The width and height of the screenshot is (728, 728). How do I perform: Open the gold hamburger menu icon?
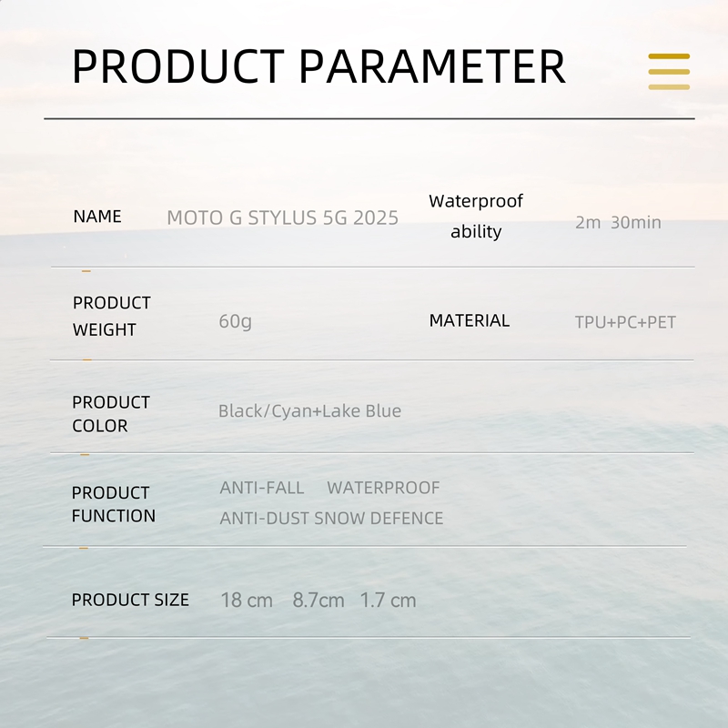click(669, 71)
